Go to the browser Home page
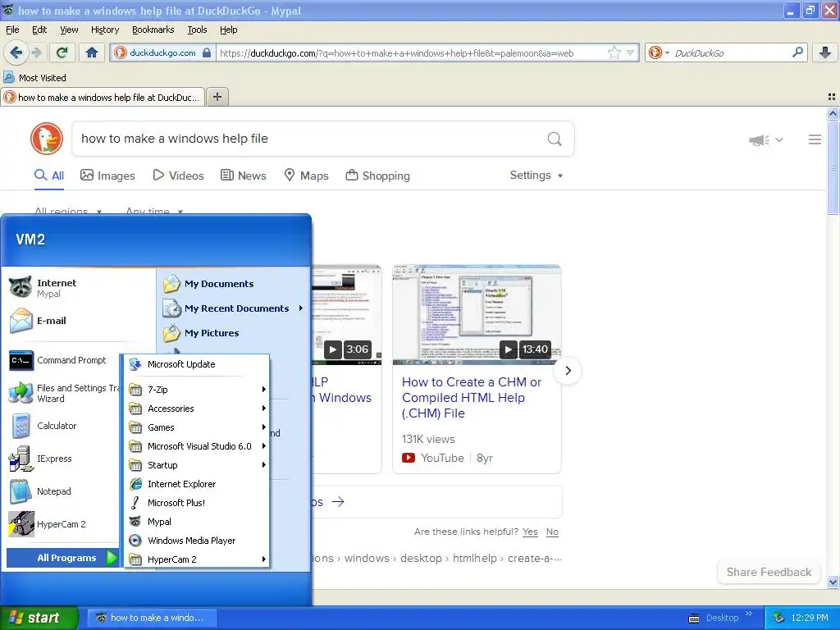The width and height of the screenshot is (840, 630). pos(92,52)
